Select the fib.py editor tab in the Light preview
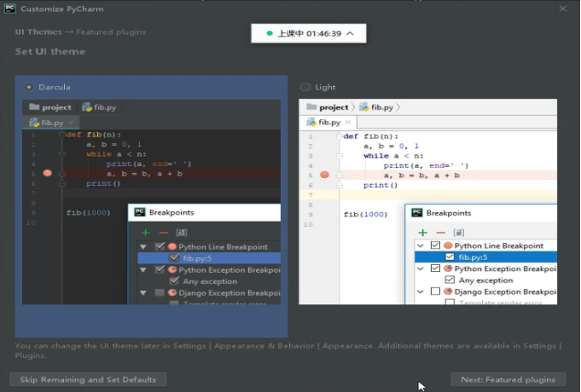 click(328, 122)
